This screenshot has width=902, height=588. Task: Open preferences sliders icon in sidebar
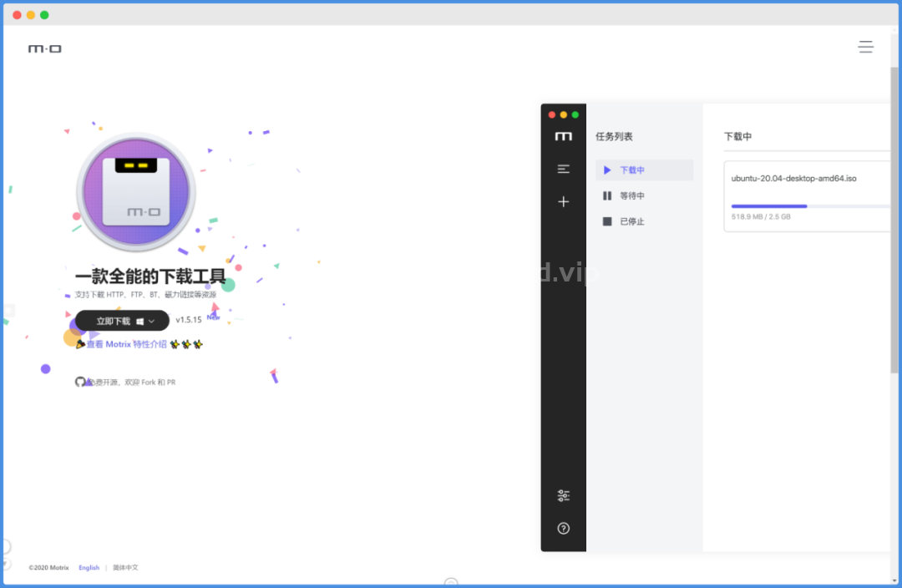563,495
